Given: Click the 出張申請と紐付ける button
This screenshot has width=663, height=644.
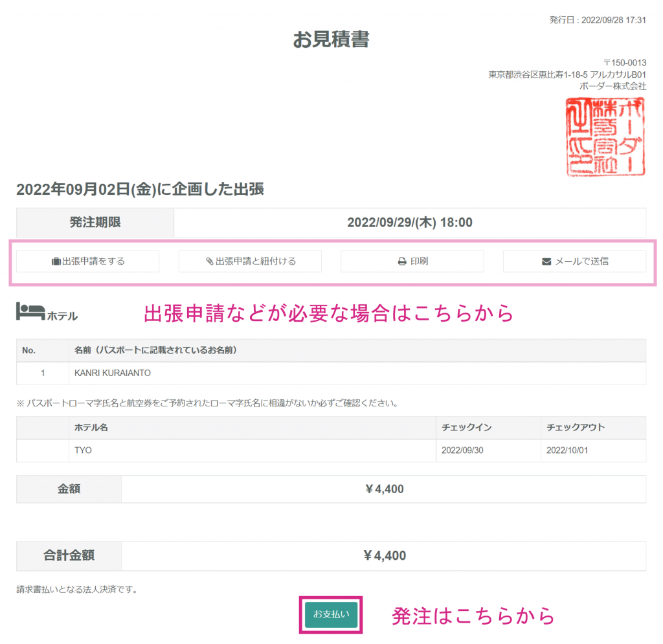Looking at the screenshot, I should pyautogui.click(x=250, y=261).
